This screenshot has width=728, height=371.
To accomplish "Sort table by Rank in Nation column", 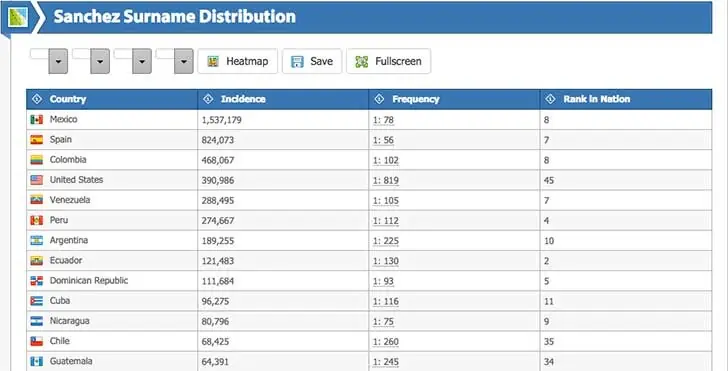I will (626, 99).
